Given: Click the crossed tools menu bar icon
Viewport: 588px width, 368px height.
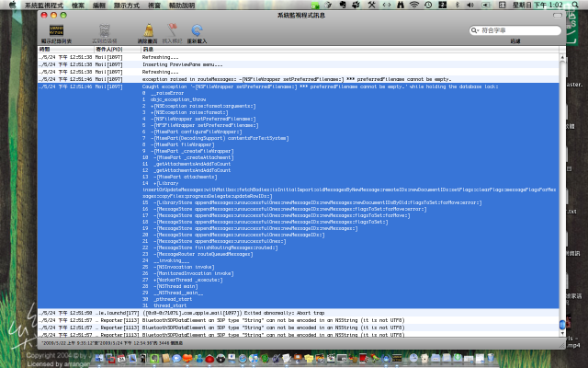Looking at the screenshot, I should pyautogui.click(x=371, y=5).
